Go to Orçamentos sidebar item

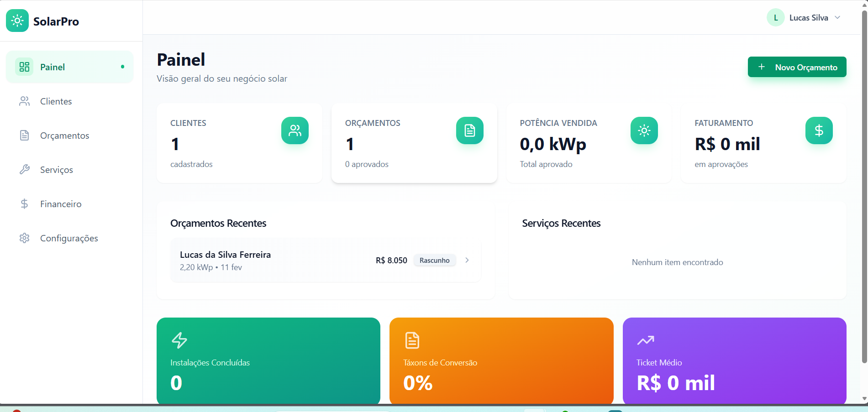(x=69, y=136)
